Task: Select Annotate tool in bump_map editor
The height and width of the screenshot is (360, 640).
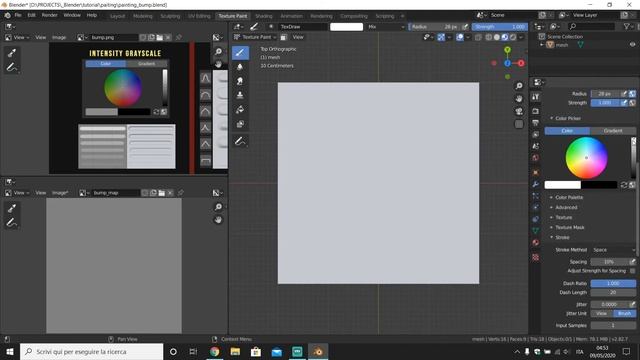Action: point(12,222)
